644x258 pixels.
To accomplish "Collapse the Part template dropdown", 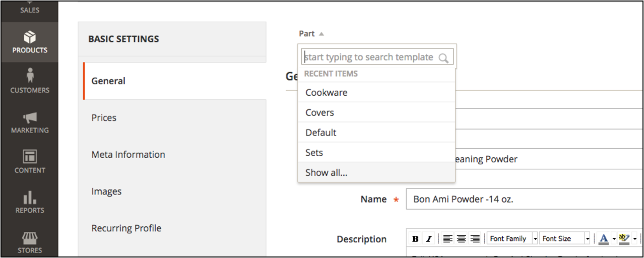I will [311, 34].
